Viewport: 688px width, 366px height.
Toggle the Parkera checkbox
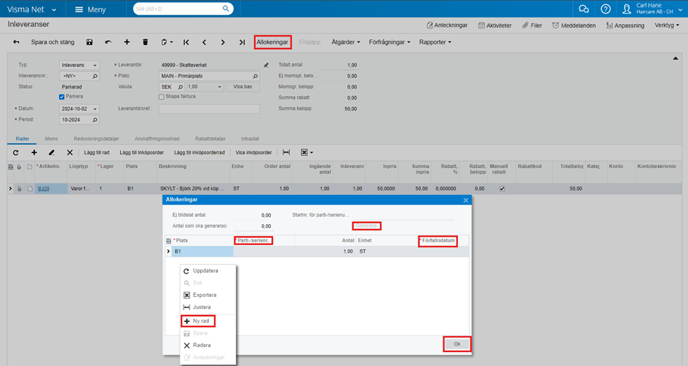pyautogui.click(x=62, y=97)
